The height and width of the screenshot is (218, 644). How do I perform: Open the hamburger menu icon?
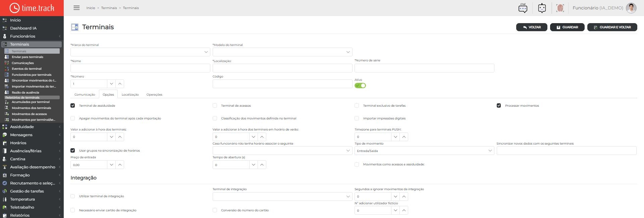[76, 8]
